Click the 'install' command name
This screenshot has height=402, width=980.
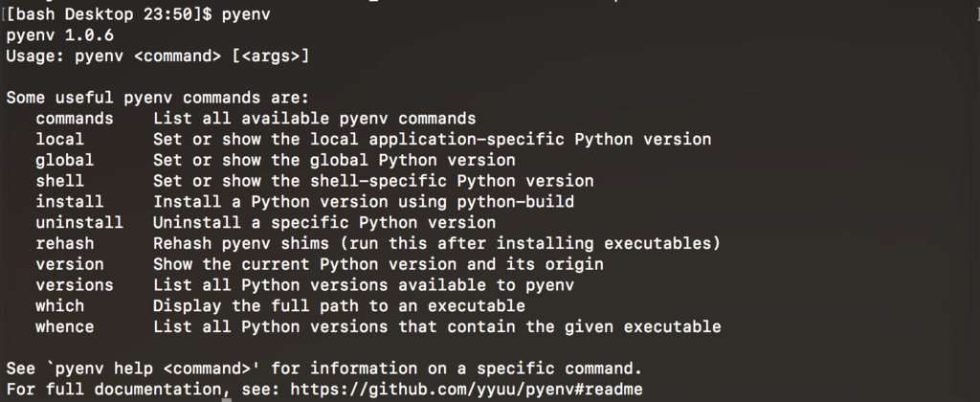pos(69,202)
